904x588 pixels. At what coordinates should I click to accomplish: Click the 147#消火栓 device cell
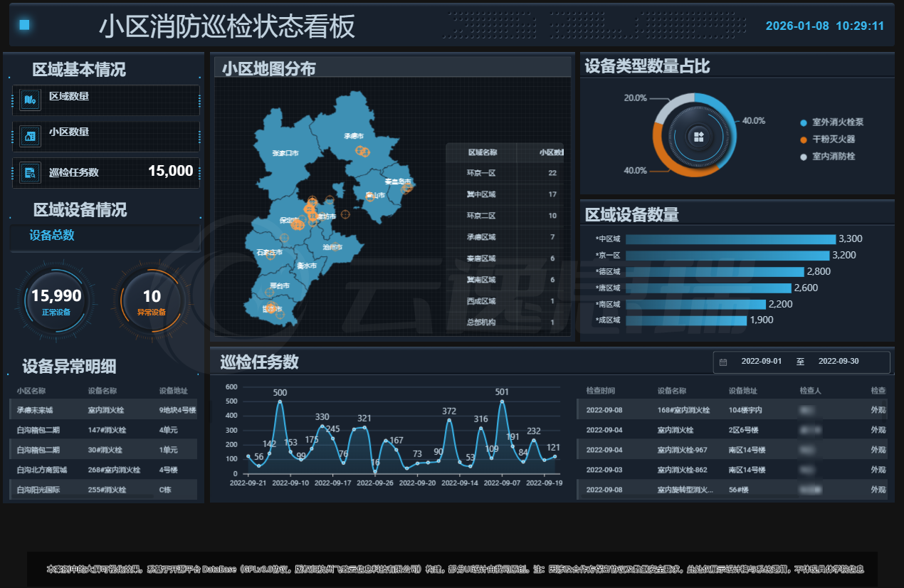click(107, 430)
